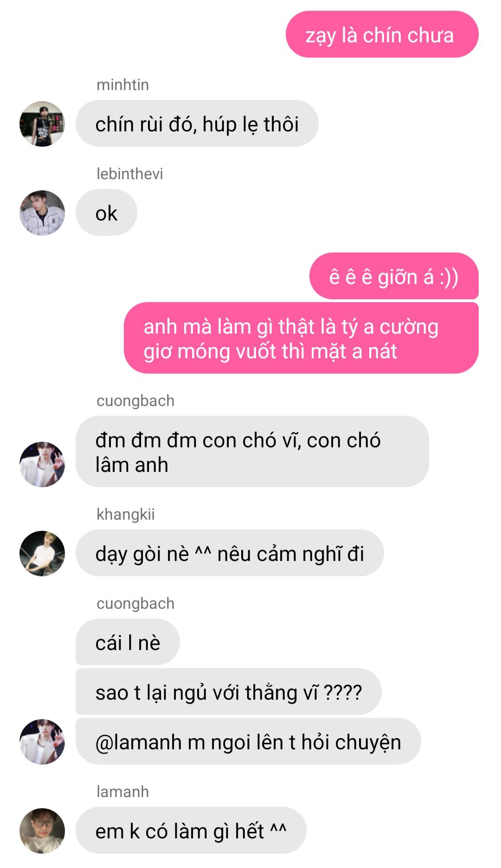Select the 'chín rùi đó, húp lẹ thôi' message
Viewport: 501px width, 868px height.
click(197, 124)
